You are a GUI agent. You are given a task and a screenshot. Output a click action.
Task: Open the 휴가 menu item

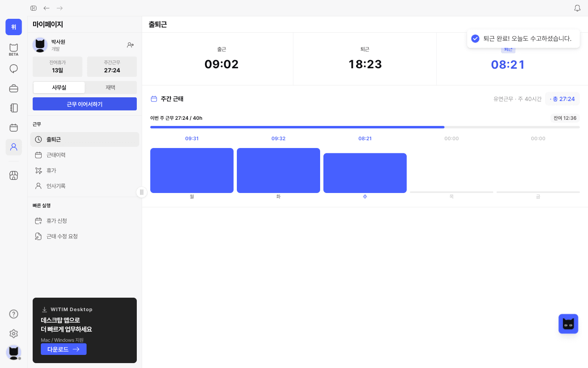[85, 171]
